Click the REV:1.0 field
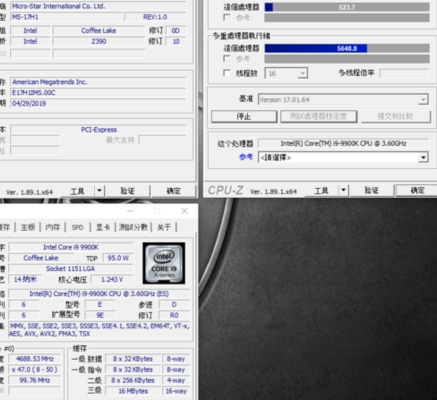The image size is (437, 400). coord(155,17)
